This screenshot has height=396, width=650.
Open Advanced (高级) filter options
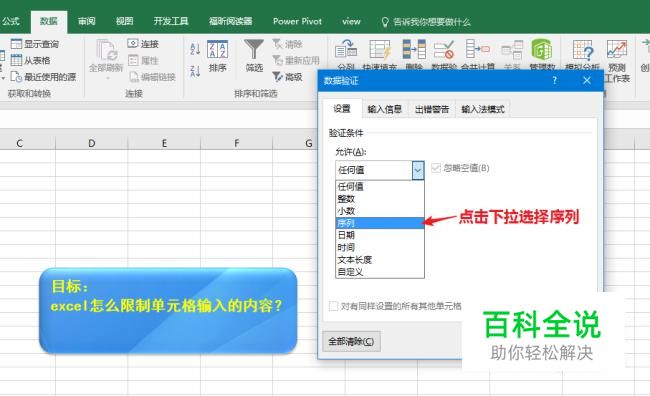click(x=287, y=77)
